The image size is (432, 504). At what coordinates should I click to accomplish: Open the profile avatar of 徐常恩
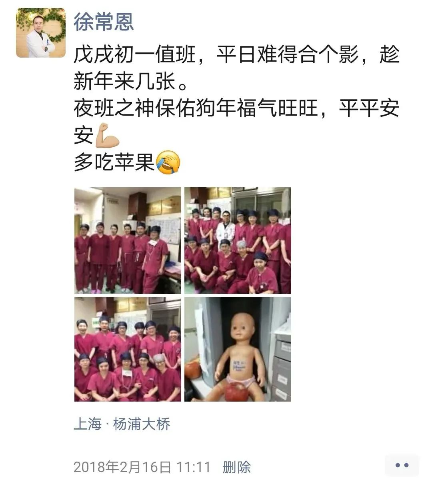click(41, 33)
